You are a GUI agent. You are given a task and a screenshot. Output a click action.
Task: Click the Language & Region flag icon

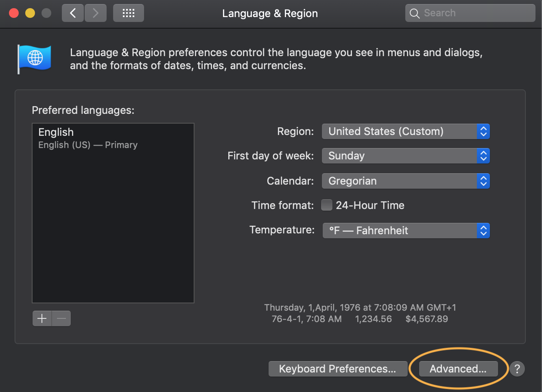coord(35,59)
